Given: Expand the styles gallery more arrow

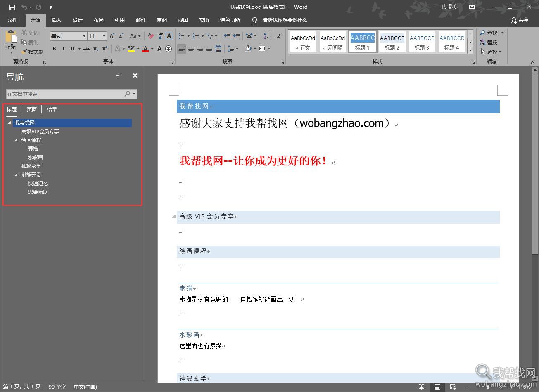Looking at the screenshot, I should (x=470, y=50).
